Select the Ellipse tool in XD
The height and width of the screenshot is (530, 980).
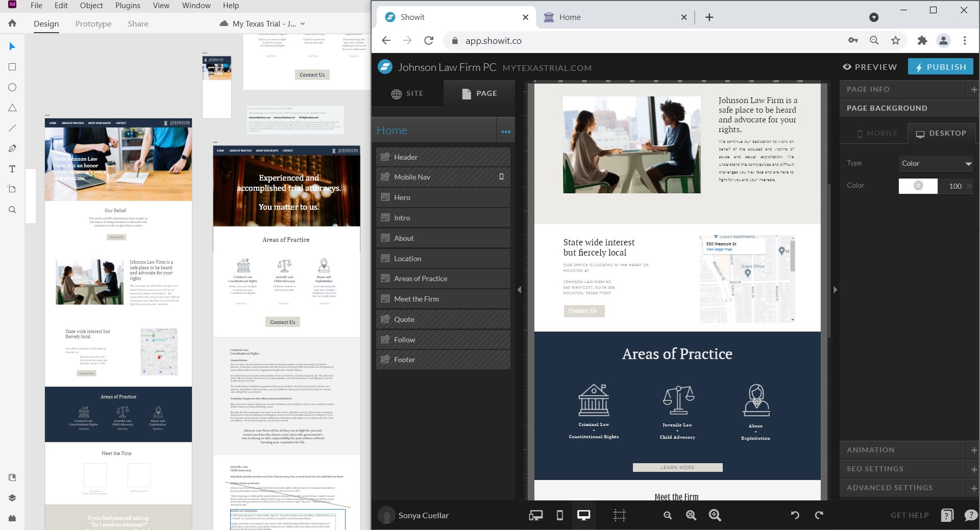tap(12, 87)
